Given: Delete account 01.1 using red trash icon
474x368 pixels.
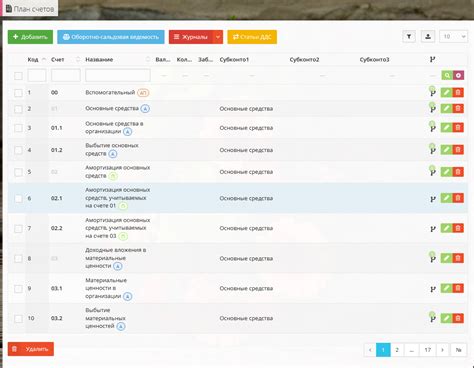Looking at the screenshot, I should [458, 128].
